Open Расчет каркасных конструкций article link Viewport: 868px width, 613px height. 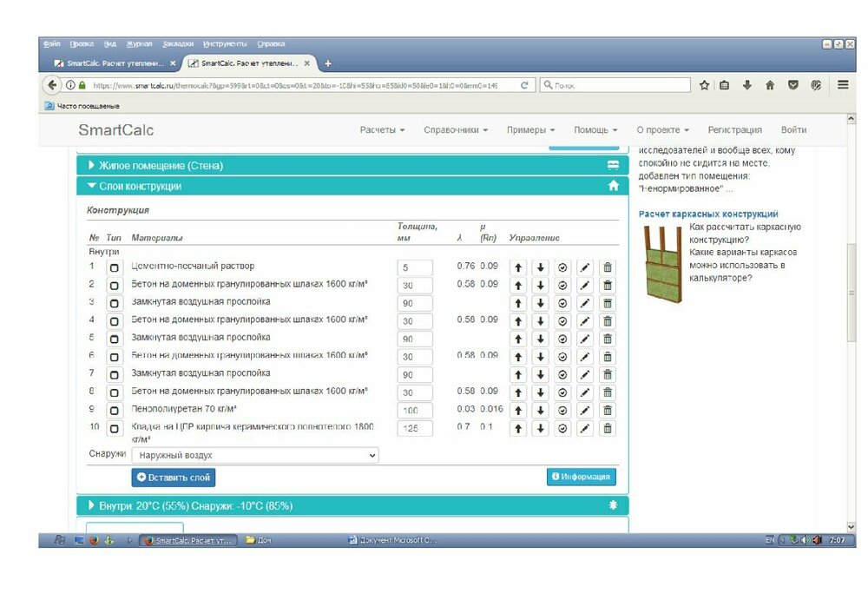coord(708,214)
